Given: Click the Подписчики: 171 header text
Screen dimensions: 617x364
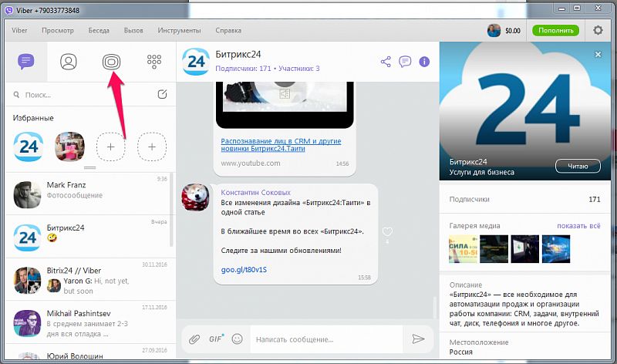Looking at the screenshot, I should coord(243,69).
